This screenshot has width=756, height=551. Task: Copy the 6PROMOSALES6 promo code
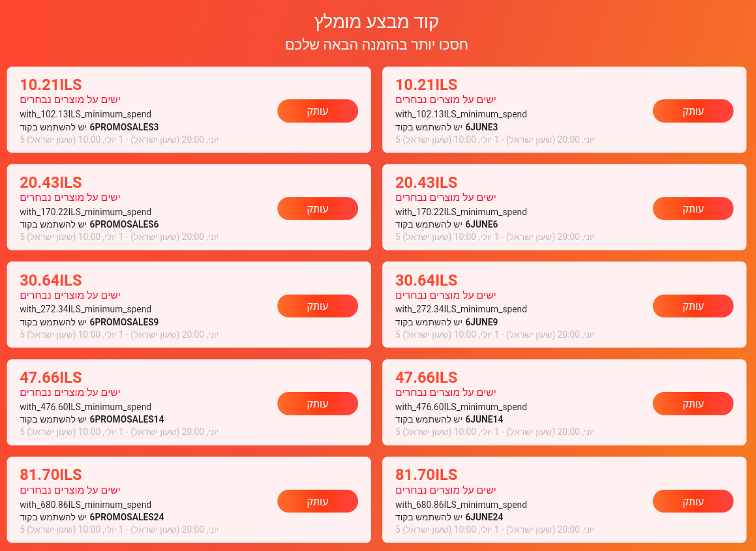318,209
